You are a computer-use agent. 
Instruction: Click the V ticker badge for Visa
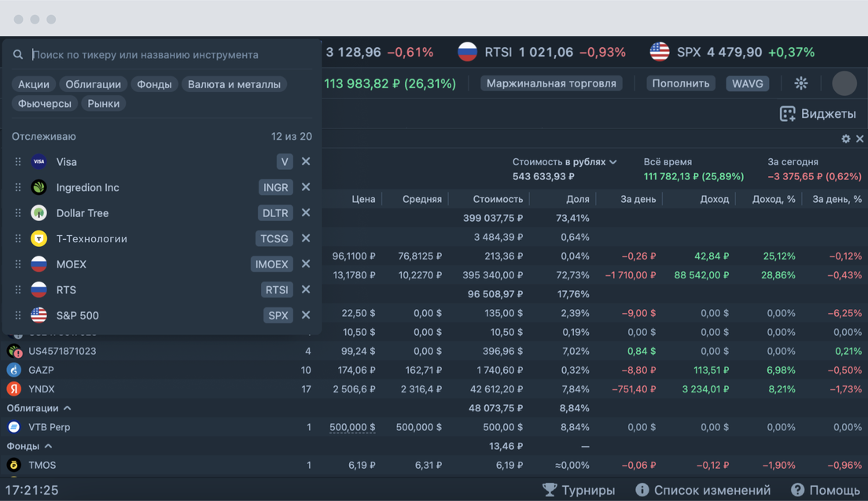(285, 162)
